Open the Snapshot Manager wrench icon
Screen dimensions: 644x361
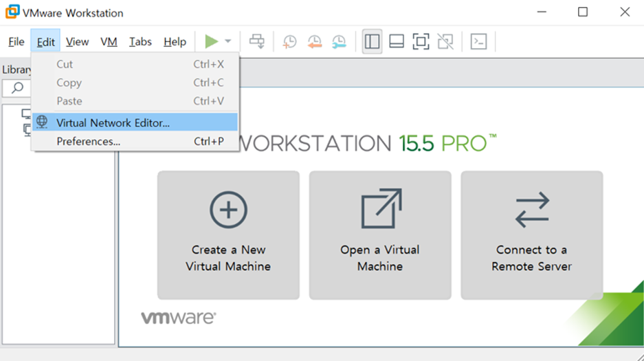[340, 41]
